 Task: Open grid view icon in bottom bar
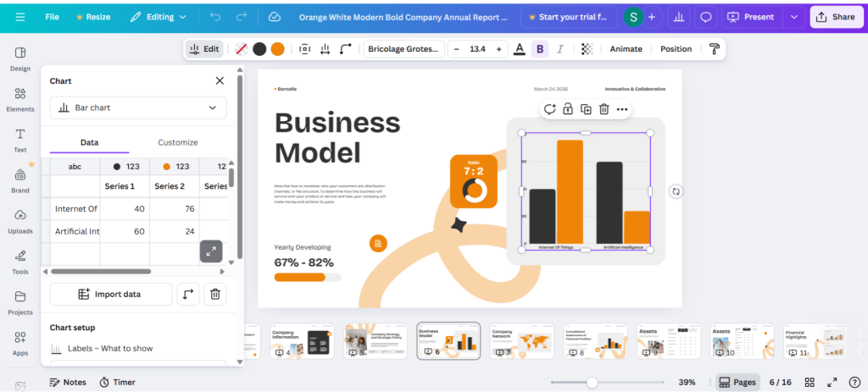click(810, 382)
